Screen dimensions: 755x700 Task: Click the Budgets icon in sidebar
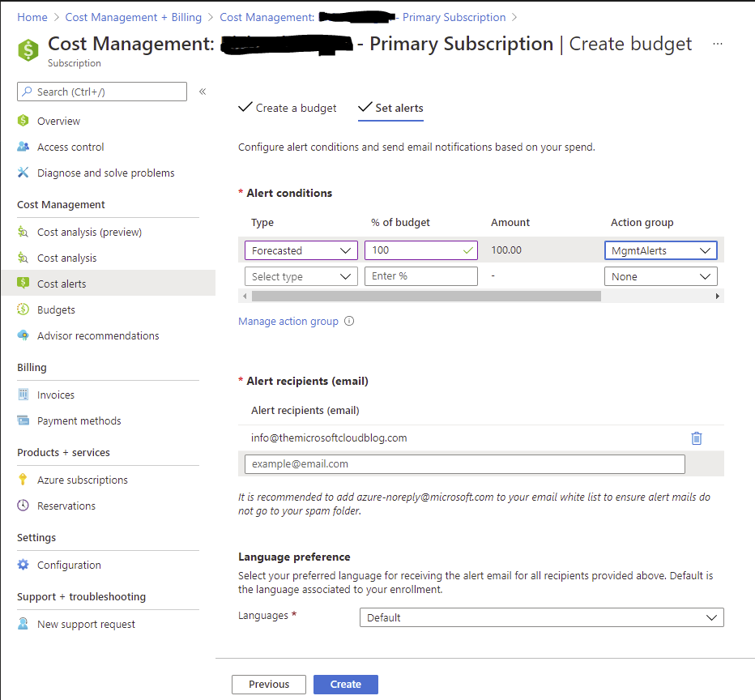[23, 309]
